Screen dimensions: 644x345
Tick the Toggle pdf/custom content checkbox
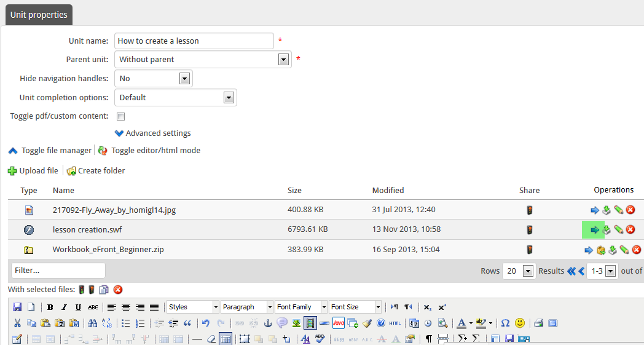tap(120, 116)
